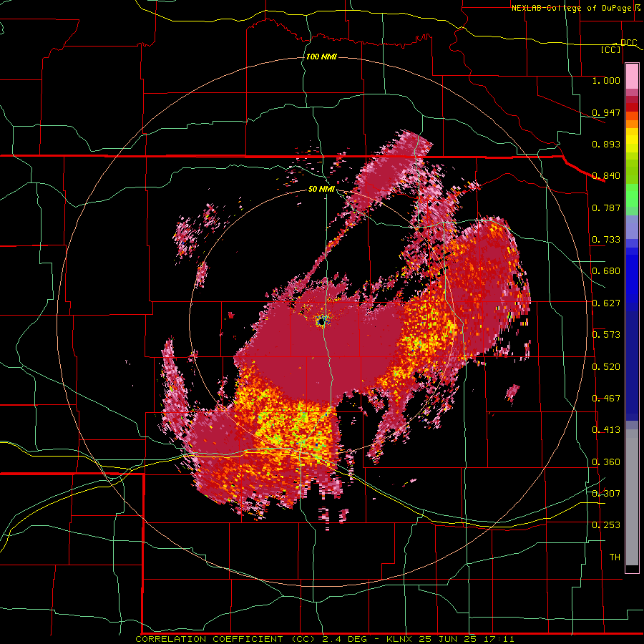Click the 17:11 timestamp in the footer
The width and height of the screenshot is (644, 644).
tap(498, 639)
